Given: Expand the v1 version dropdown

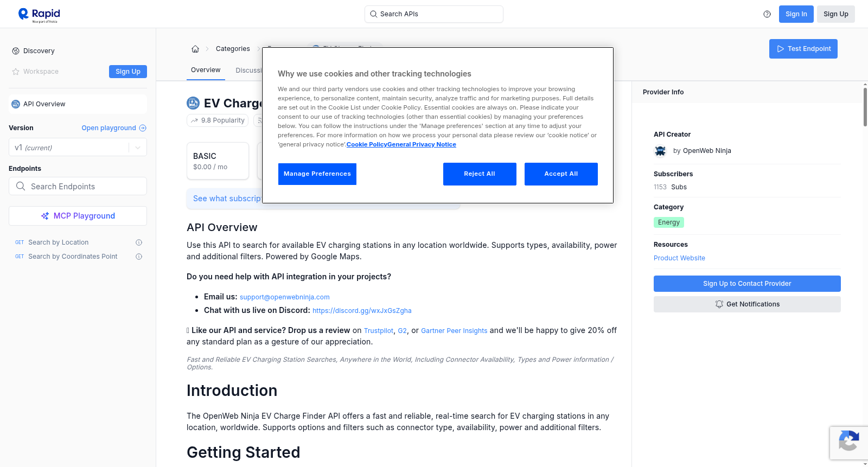Looking at the screenshot, I should (x=138, y=148).
